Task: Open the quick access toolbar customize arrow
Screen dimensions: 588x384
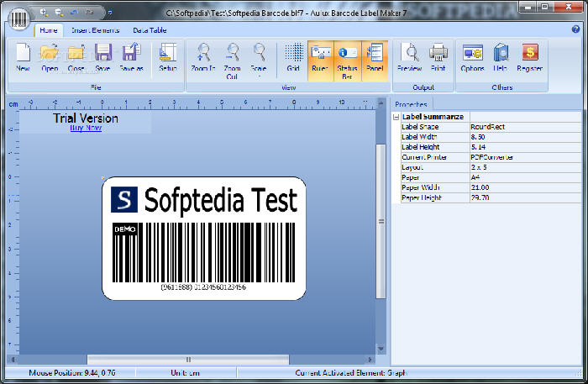Action: coord(110,13)
